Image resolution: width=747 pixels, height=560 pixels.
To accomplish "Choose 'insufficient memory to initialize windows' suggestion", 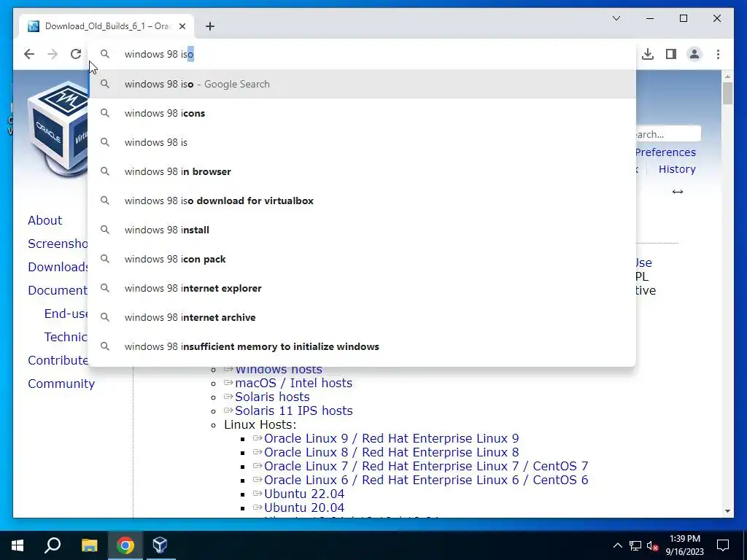I will coord(362,346).
